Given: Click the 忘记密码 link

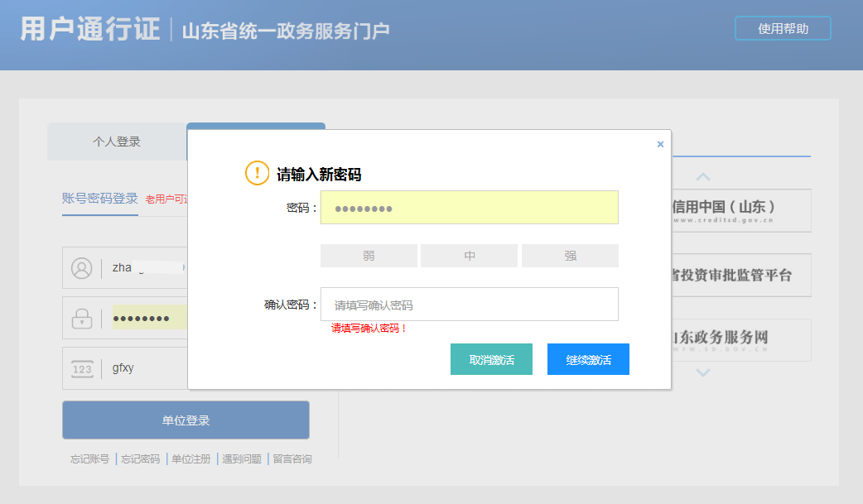Looking at the screenshot, I should (x=142, y=458).
